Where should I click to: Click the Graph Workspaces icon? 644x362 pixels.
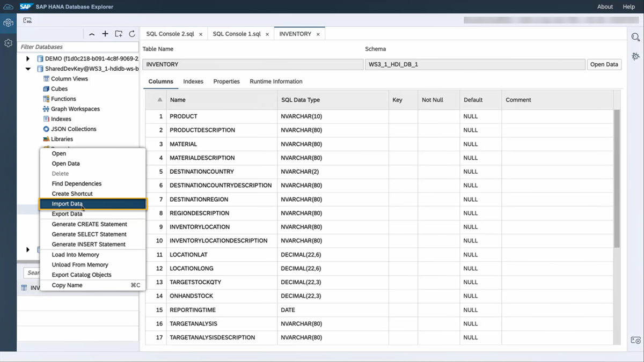tap(46, 109)
